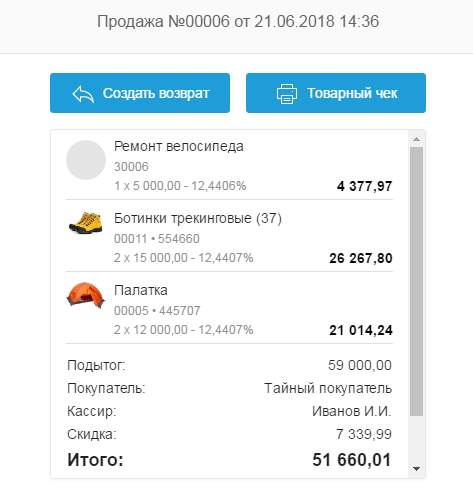
Task: Click the Тайный покупатель customer name
Action: coord(328,388)
